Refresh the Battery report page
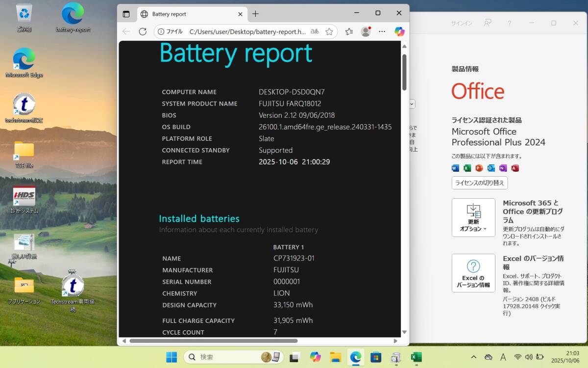The width and height of the screenshot is (588, 368). (x=143, y=31)
